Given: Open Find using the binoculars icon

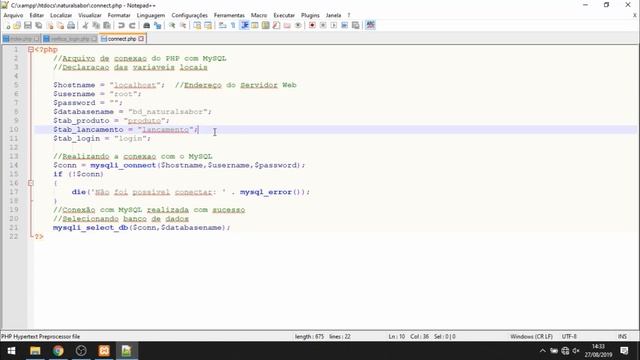Looking at the screenshot, I should 147,25.
